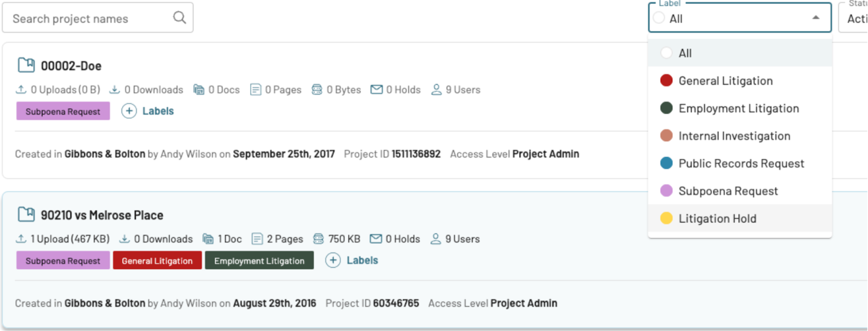Click uploads icon in 00002-Doe row

(x=21, y=89)
